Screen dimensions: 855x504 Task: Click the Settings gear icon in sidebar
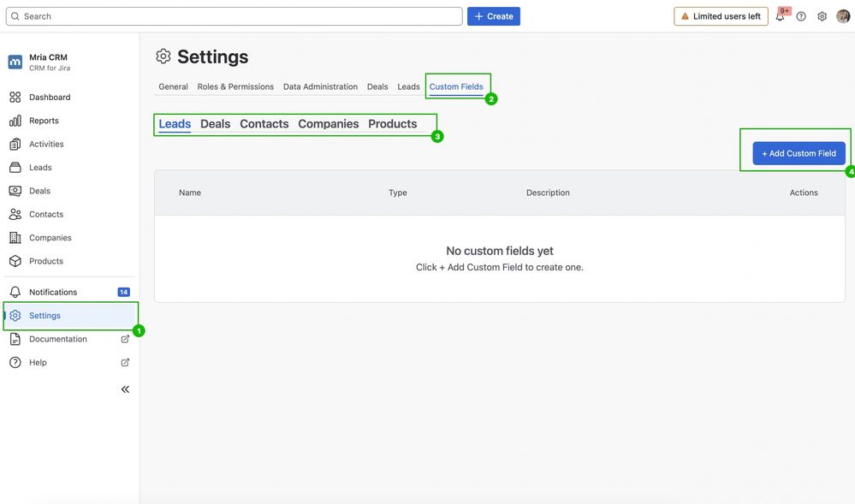pyautogui.click(x=15, y=315)
